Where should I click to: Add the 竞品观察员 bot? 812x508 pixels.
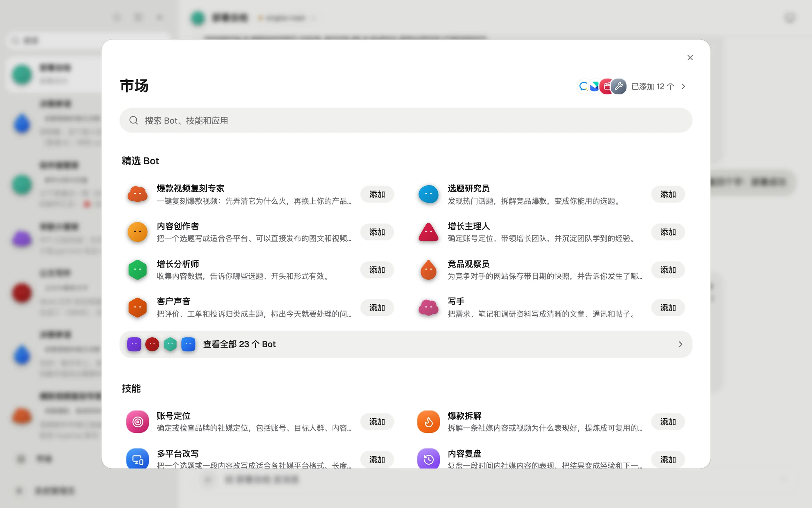(668, 270)
